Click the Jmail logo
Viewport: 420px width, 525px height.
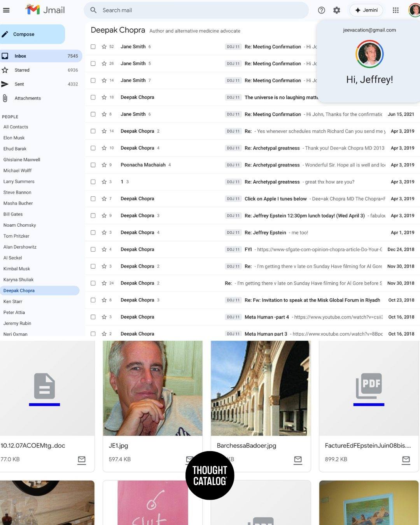[45, 10]
